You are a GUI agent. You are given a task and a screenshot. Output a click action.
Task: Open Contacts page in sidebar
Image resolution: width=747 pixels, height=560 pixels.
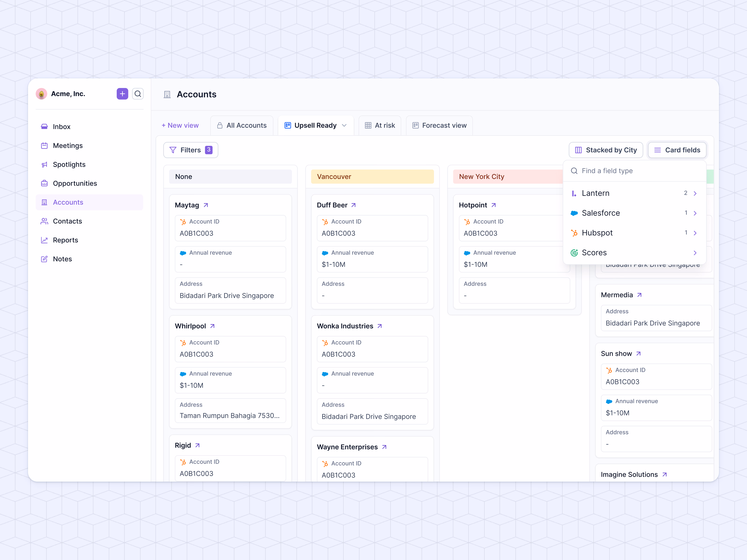pos(89,221)
